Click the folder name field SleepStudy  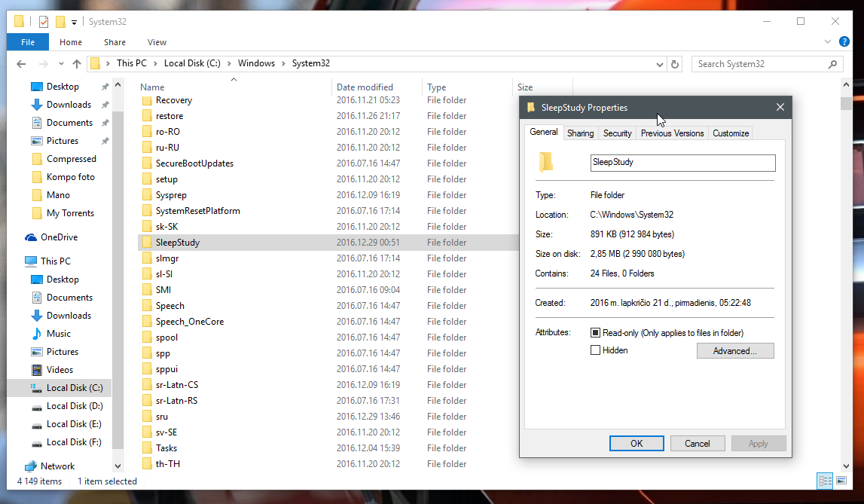coord(682,163)
